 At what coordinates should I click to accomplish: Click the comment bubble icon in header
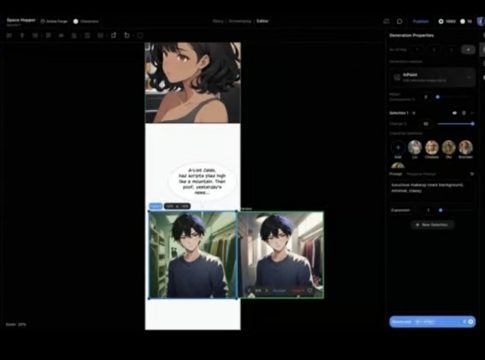tap(399, 21)
